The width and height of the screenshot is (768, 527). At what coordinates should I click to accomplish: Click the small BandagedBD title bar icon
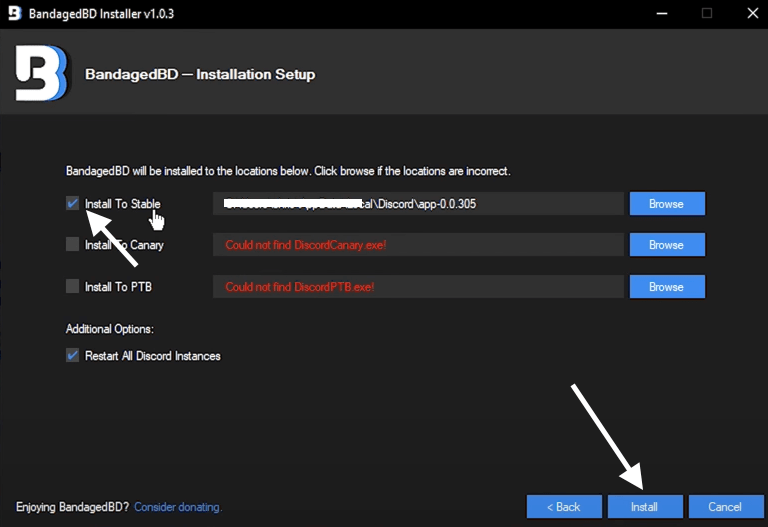point(15,13)
